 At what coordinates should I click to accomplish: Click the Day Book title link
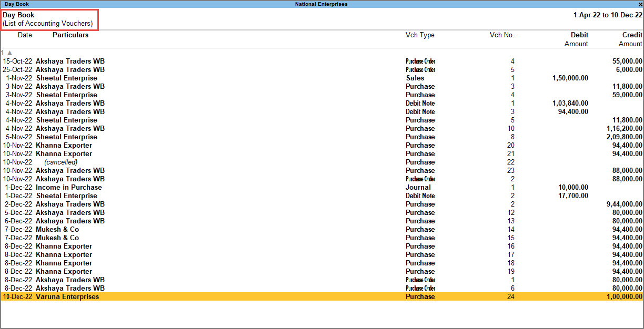18,15
